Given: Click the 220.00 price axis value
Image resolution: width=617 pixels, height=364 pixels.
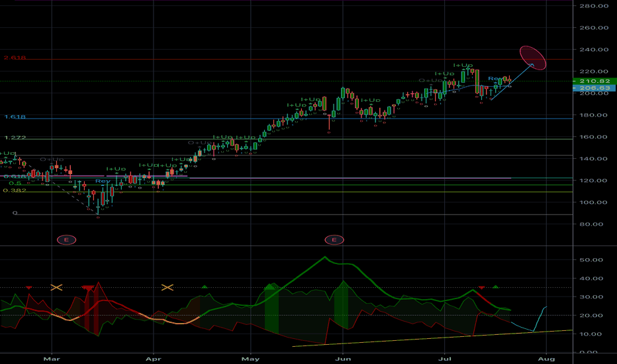Looking at the screenshot, I should coord(594,71).
